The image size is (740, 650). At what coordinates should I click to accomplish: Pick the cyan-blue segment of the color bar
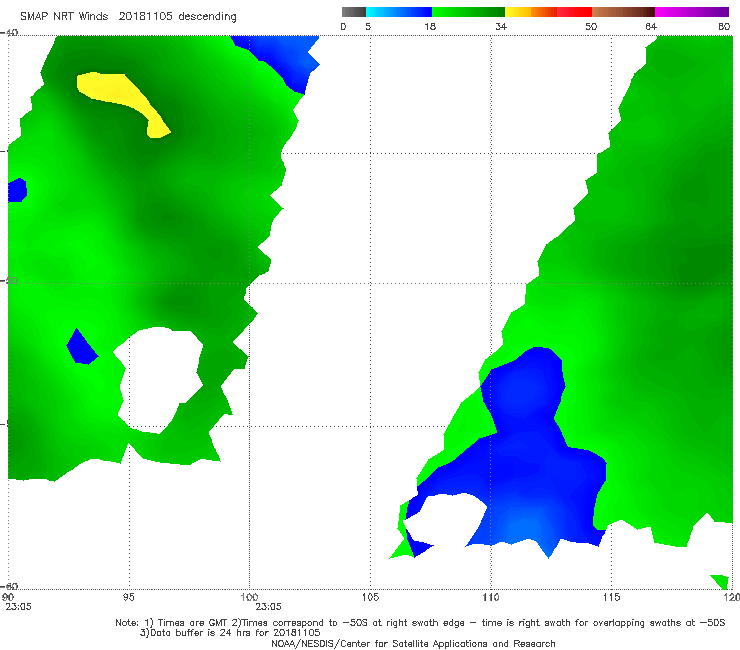pyautogui.click(x=399, y=12)
